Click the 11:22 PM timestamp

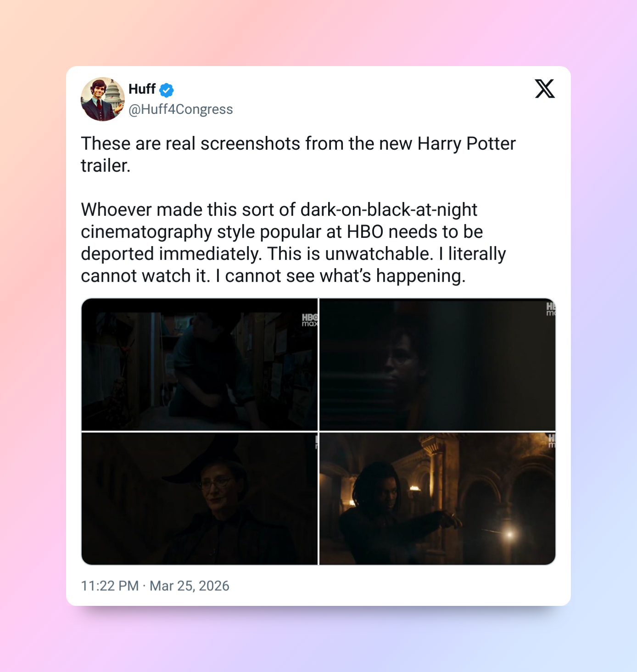coord(110,586)
